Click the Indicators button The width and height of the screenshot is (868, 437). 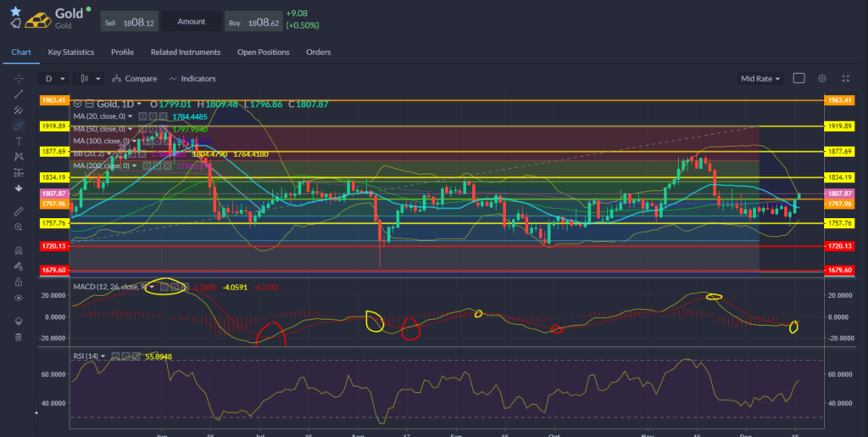(x=192, y=79)
